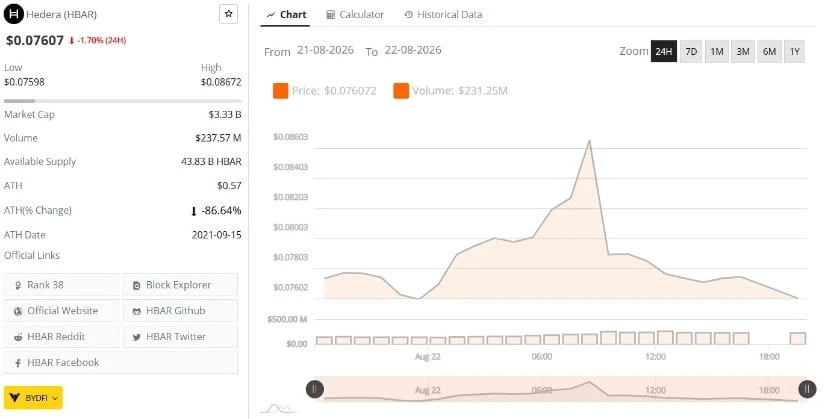825x419 pixels.
Task: Click the Official Website globe icon
Action: pos(18,311)
